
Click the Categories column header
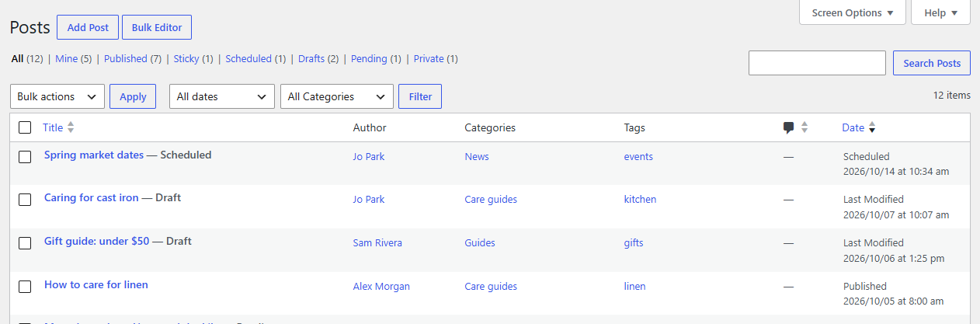(490, 127)
